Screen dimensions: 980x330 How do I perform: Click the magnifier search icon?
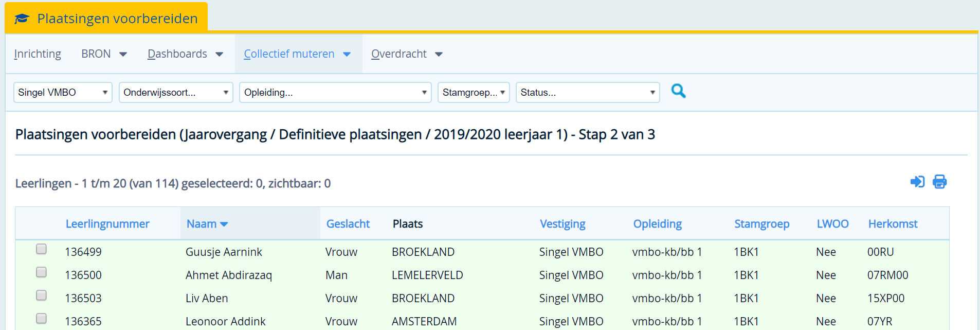pyautogui.click(x=678, y=91)
